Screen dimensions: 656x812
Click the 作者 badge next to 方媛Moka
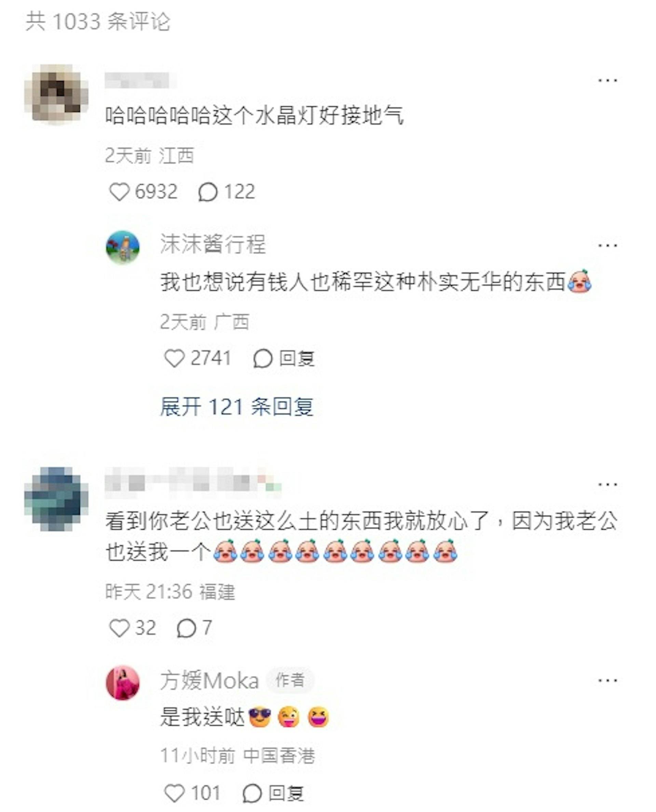coord(290,680)
